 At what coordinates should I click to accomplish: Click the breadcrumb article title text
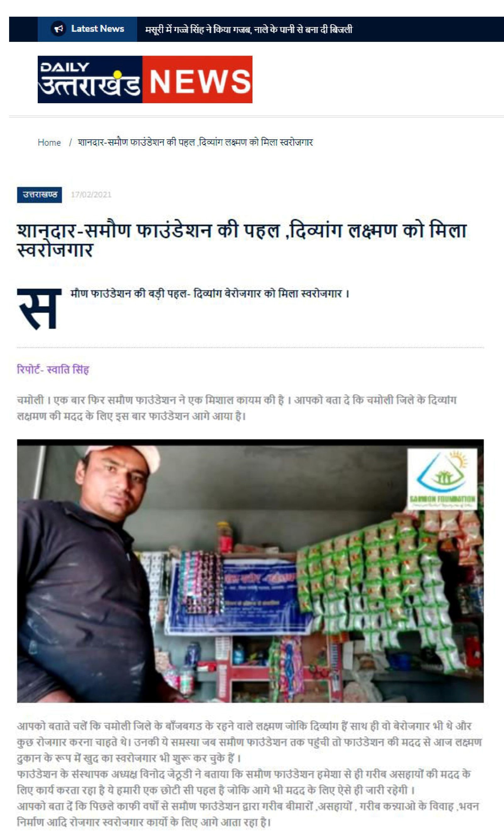[x=195, y=142]
